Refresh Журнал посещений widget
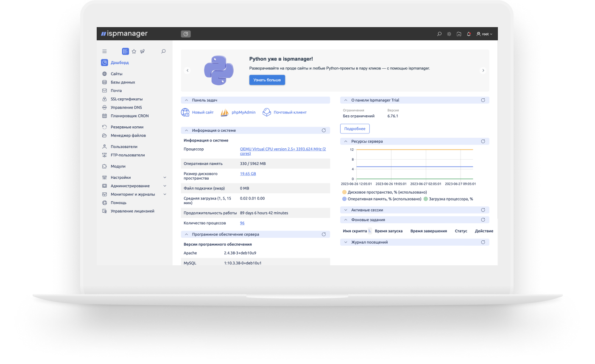595x364 pixels. pos(483,242)
